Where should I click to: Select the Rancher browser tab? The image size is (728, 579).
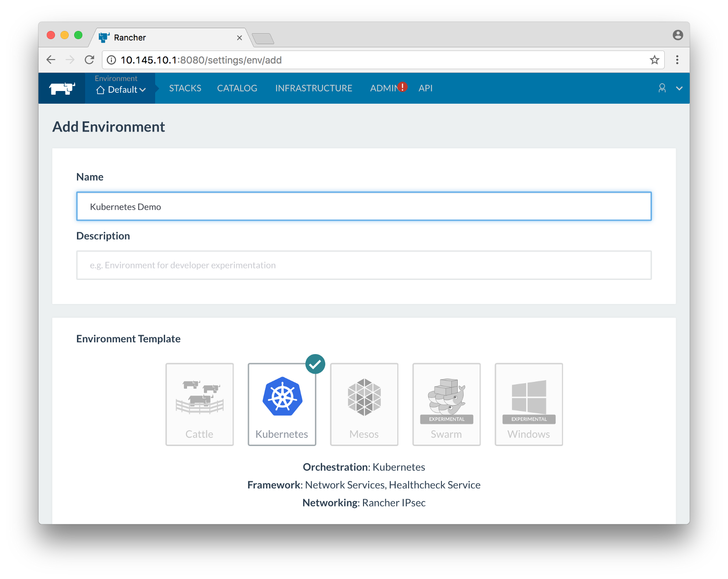[x=171, y=37]
